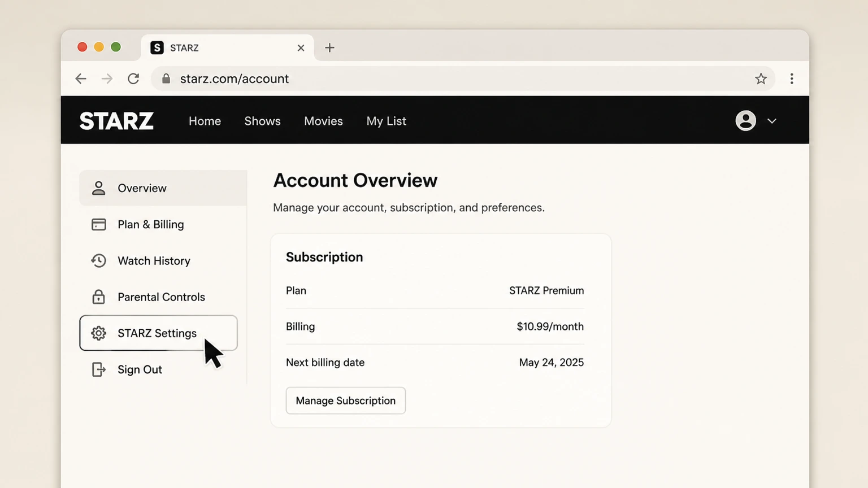Click the STARZ logo in header

point(116,121)
